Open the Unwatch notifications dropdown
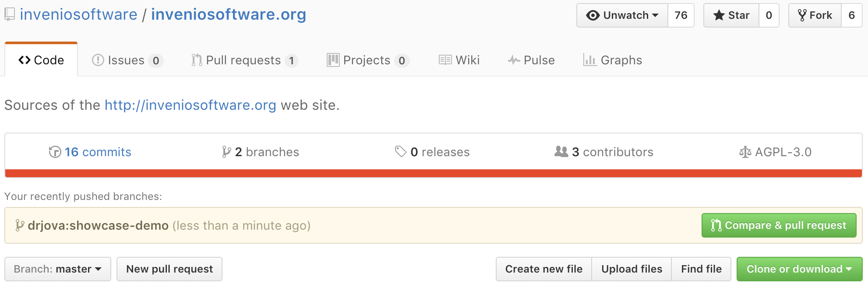 622,15
